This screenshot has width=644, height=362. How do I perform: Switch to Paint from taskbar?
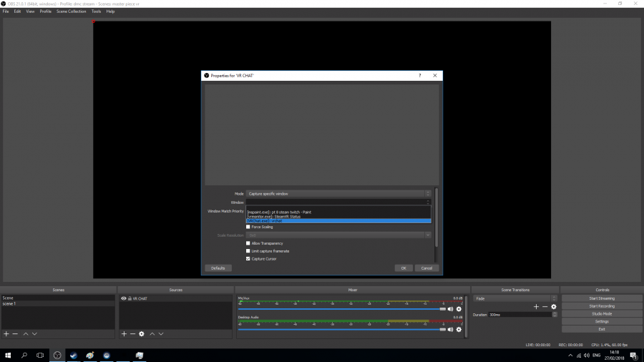(x=90, y=356)
